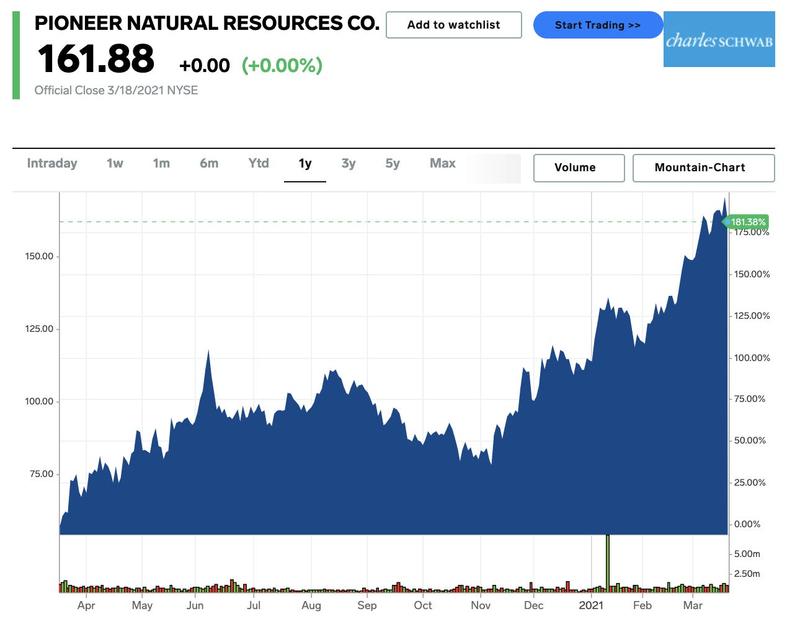The height and width of the screenshot is (629, 800).
Task: Click the 100.00 left axis label
Action: pyautogui.click(x=39, y=401)
